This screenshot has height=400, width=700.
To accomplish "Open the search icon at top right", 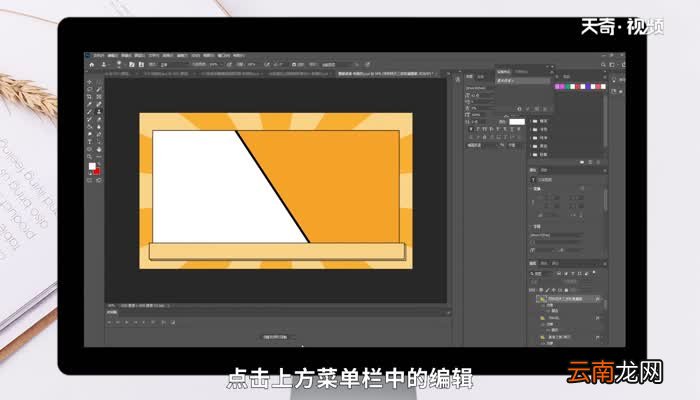I will pos(603,65).
